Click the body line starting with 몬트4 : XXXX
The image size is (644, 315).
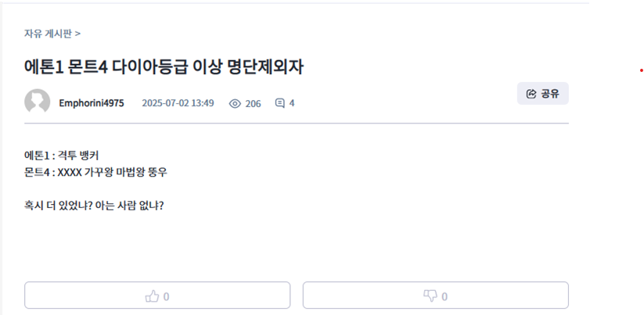tap(95, 172)
